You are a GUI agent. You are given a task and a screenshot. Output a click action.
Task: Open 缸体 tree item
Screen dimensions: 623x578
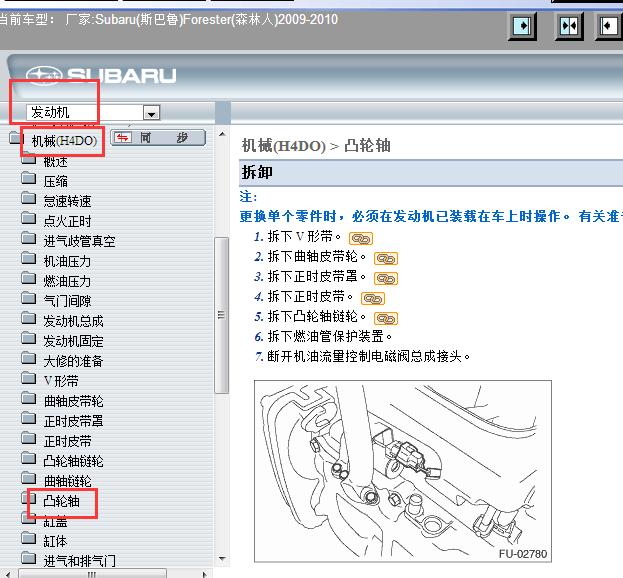56,541
